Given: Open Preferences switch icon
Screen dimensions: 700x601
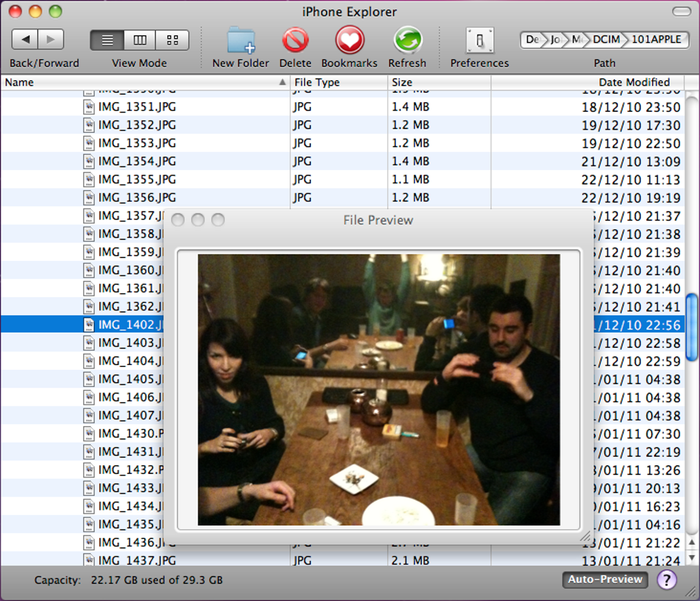Looking at the screenshot, I should click(480, 40).
